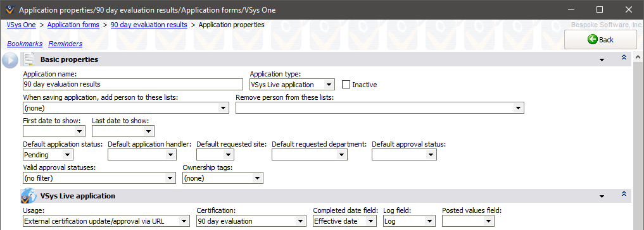Viewport: 644px width, 230px height.
Task: Open VSys Live application section menu arrow
Action: [602, 197]
